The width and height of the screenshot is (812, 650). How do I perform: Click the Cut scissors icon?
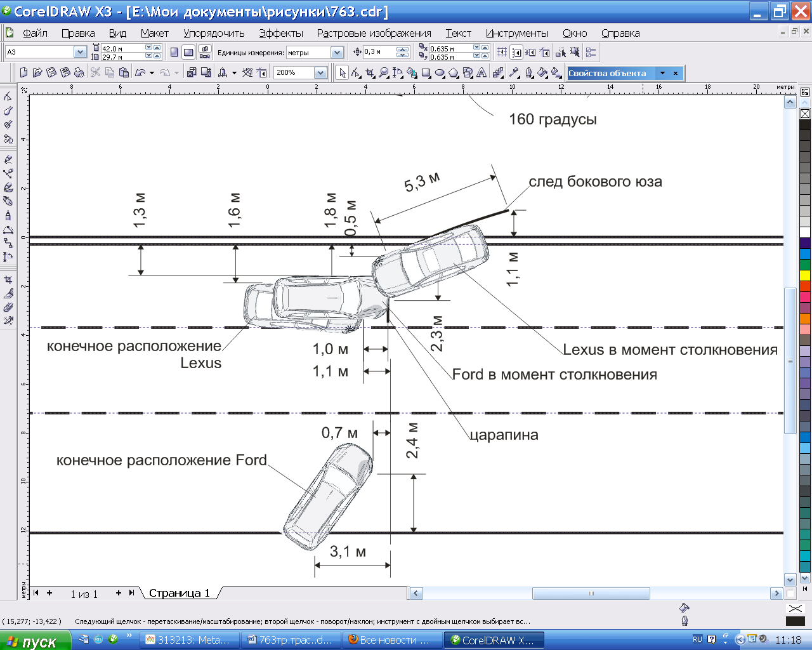coord(95,72)
